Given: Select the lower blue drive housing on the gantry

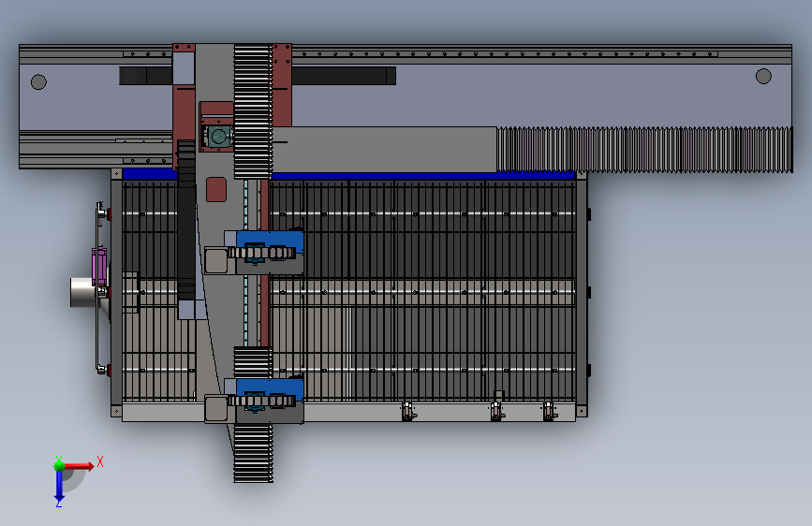Looking at the screenshot, I should [x=270, y=388].
